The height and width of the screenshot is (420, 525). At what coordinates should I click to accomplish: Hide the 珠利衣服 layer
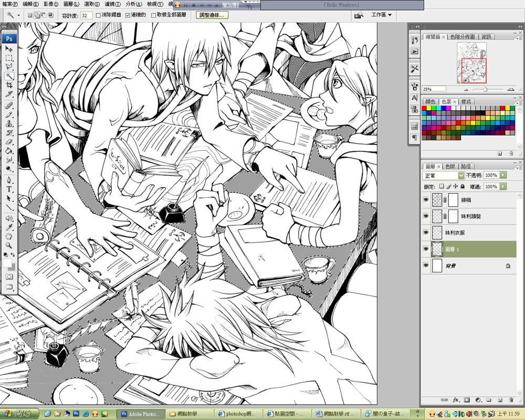[x=426, y=233]
